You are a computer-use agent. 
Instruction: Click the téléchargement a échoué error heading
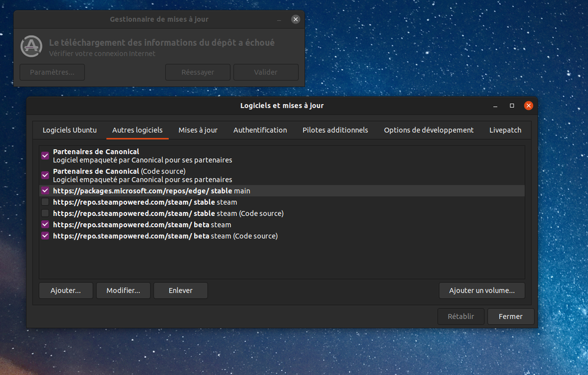pos(162,43)
